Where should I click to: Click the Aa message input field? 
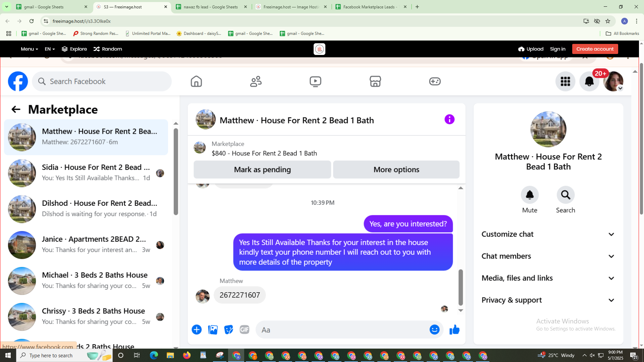click(x=342, y=330)
